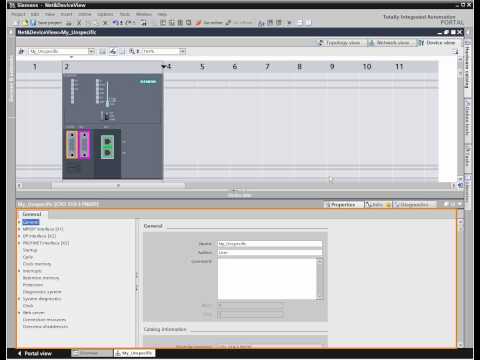
Task: Select the magenta DP port on the CPU
Action: tap(84, 145)
